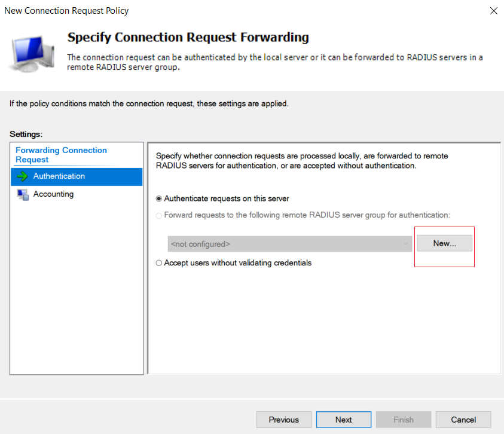Image resolution: width=504 pixels, height=434 pixels.
Task: Select the Authentication settings item
Action: pyautogui.click(x=77, y=176)
